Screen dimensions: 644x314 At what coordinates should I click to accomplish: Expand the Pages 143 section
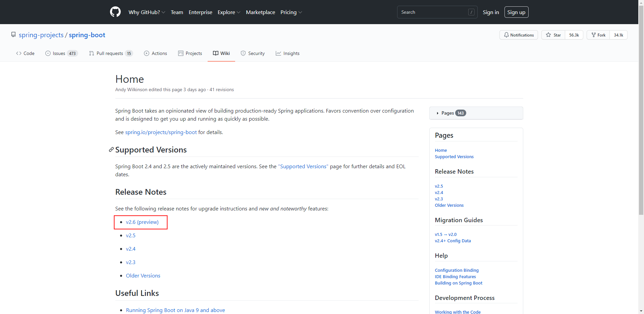476,113
